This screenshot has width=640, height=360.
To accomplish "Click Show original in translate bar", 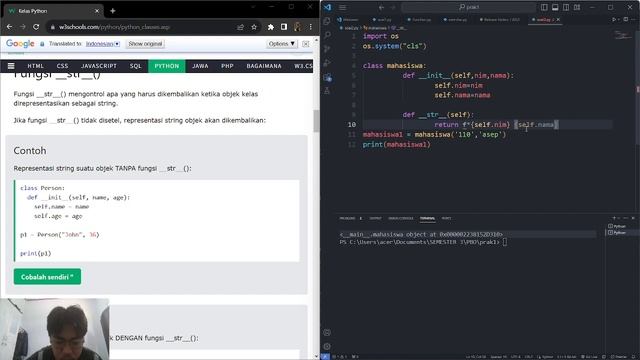I will [145, 44].
